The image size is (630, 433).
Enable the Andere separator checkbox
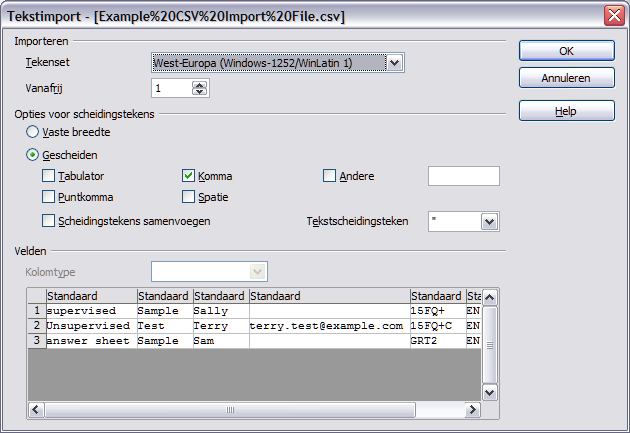329,176
